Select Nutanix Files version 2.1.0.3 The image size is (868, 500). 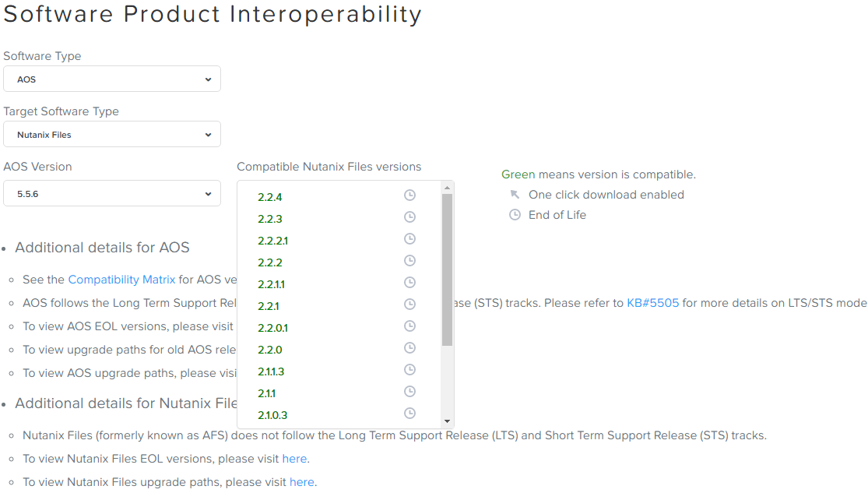[272, 415]
